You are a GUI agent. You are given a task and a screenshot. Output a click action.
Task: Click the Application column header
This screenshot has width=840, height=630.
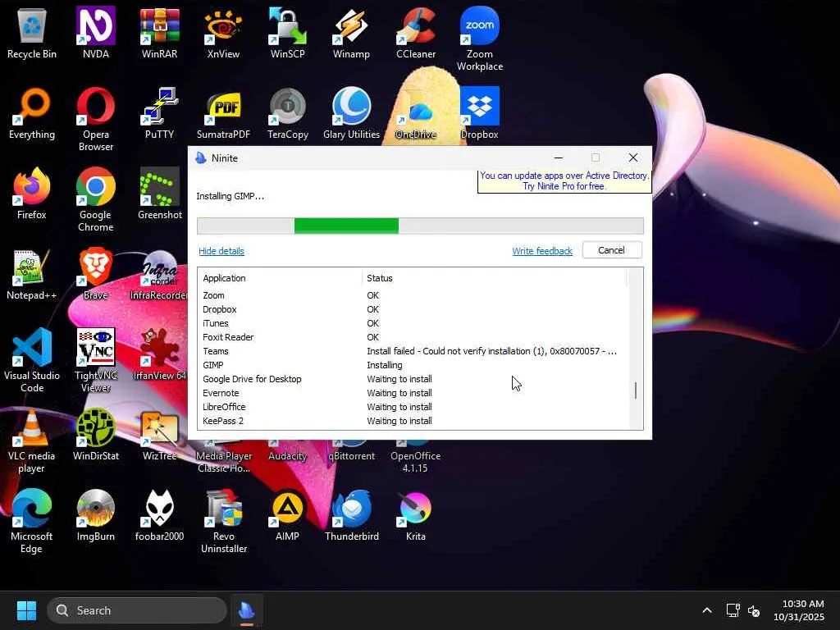click(280, 278)
